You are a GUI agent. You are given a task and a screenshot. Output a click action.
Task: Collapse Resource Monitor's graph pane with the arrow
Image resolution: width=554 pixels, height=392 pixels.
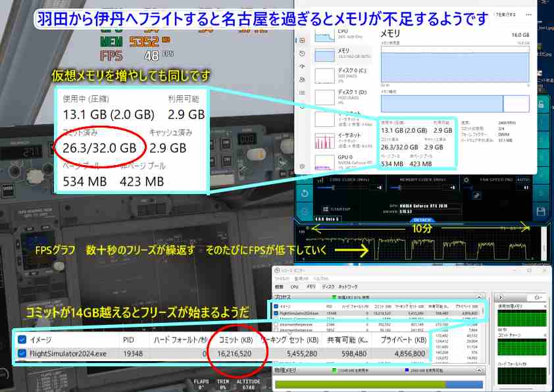coord(501,297)
